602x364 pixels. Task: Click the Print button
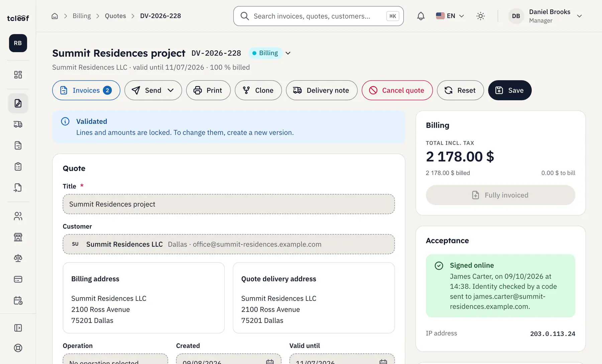208,90
